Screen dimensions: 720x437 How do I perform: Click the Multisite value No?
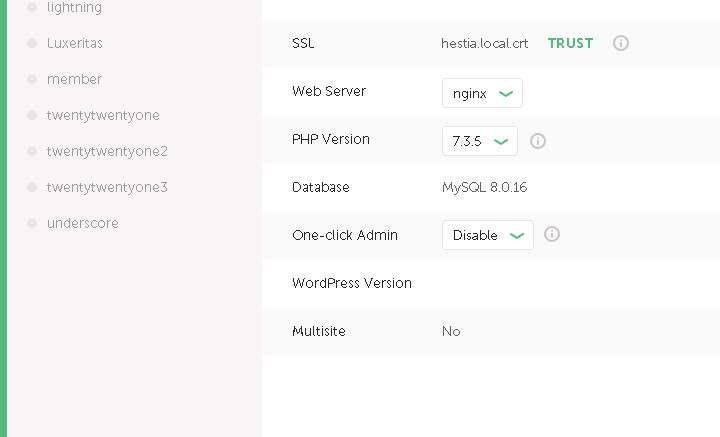[451, 331]
